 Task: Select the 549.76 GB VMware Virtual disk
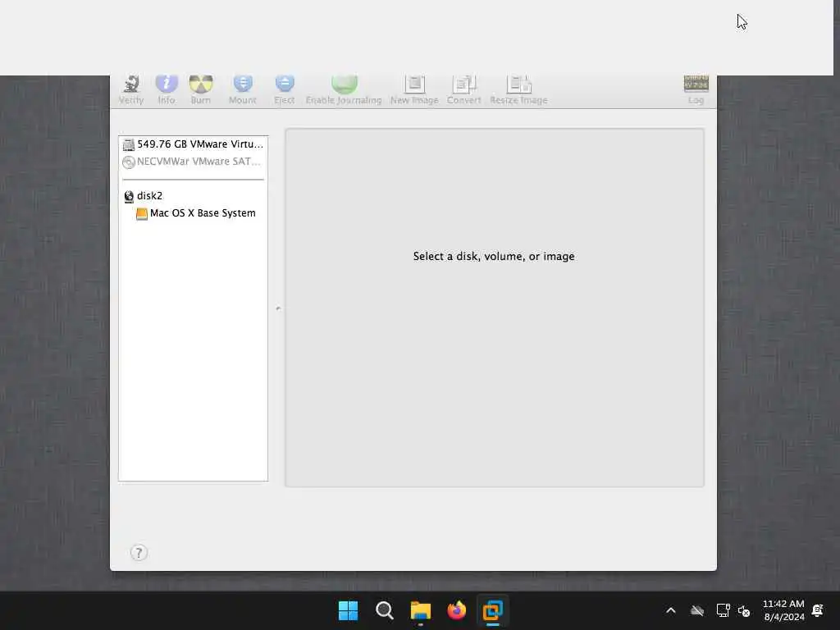(194, 144)
